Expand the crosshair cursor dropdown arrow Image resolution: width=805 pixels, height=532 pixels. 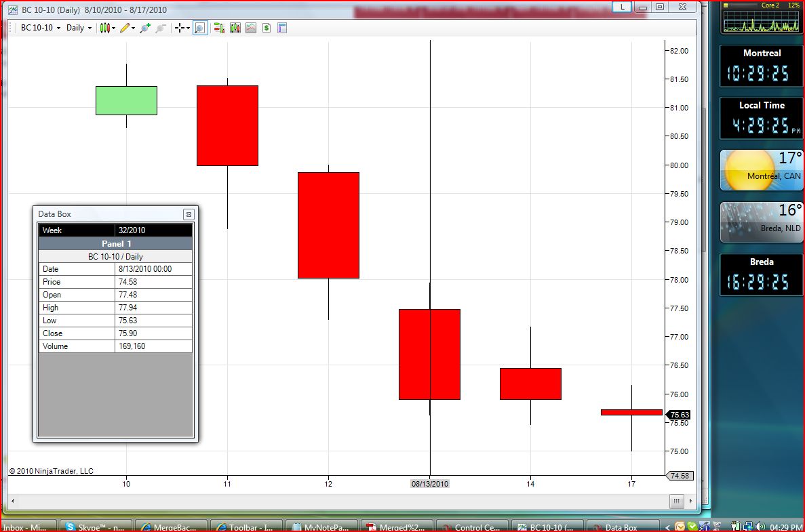pos(188,28)
